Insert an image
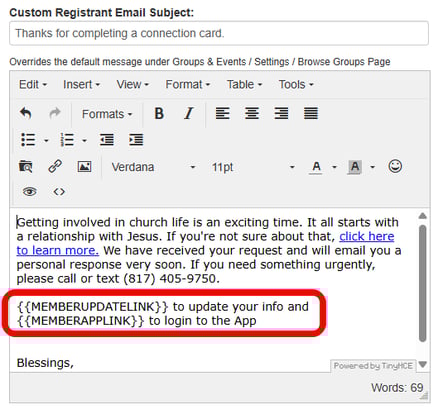 (x=84, y=166)
